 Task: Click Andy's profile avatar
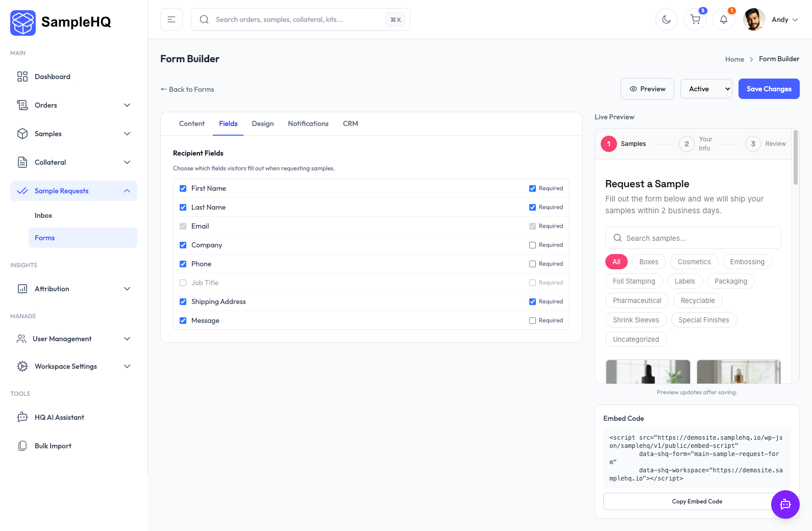coord(754,19)
